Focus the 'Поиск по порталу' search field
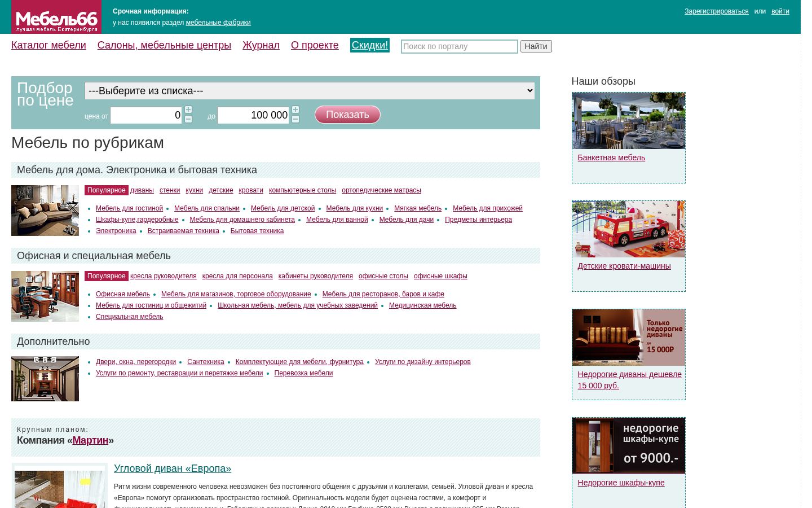 (x=460, y=46)
